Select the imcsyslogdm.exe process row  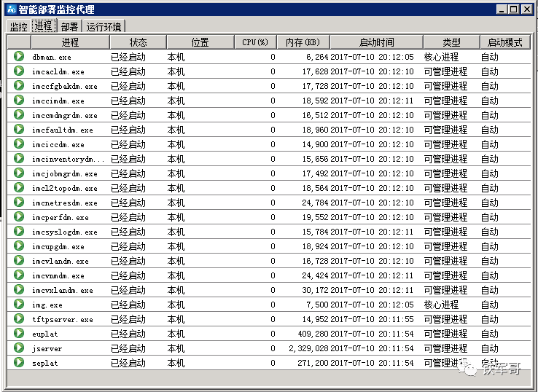click(x=64, y=232)
